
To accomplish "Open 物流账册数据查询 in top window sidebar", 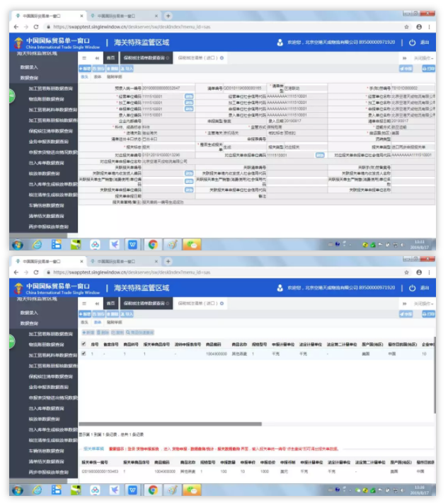I will (x=47, y=99).
